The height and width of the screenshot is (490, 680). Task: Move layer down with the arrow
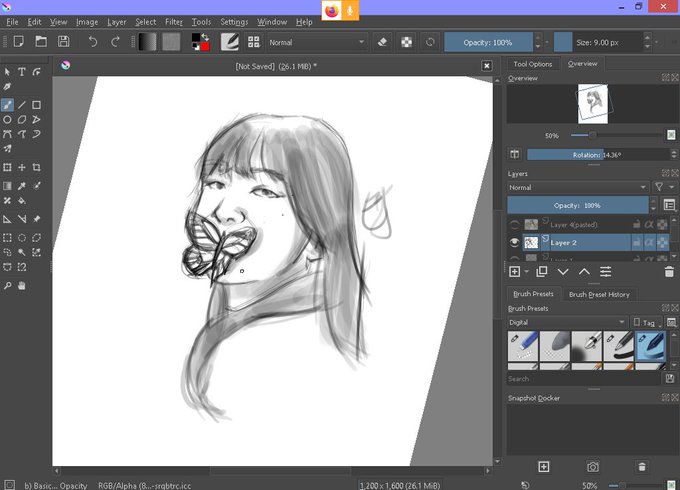[x=563, y=272]
